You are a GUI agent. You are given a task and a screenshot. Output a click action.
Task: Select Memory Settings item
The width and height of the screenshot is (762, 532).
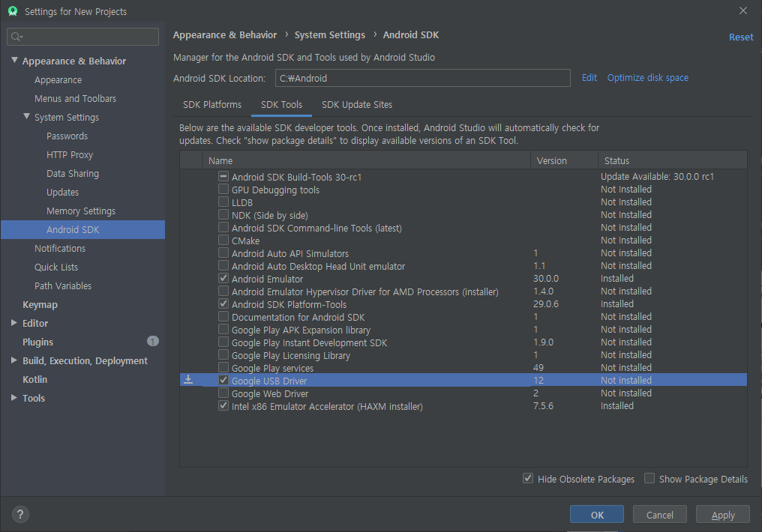[81, 211]
